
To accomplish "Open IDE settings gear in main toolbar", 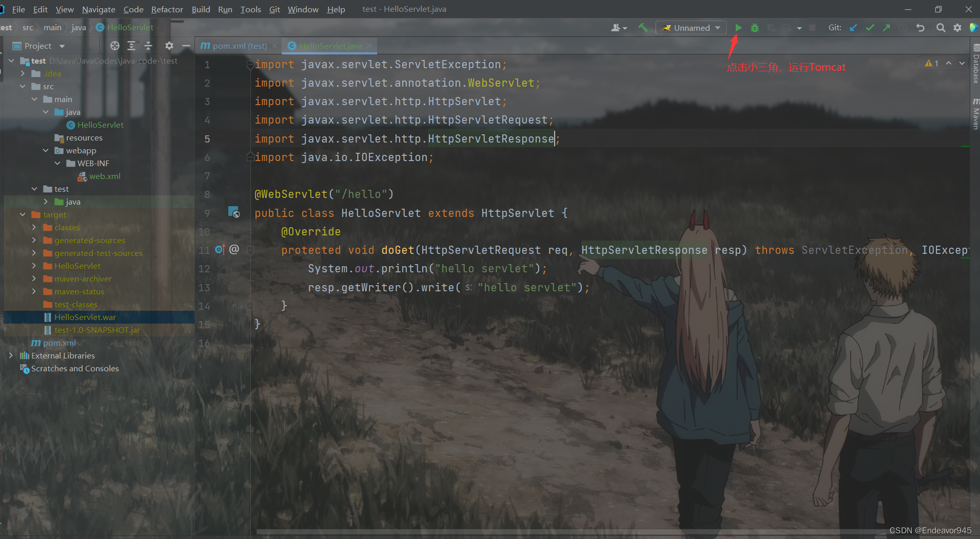I will (x=957, y=28).
